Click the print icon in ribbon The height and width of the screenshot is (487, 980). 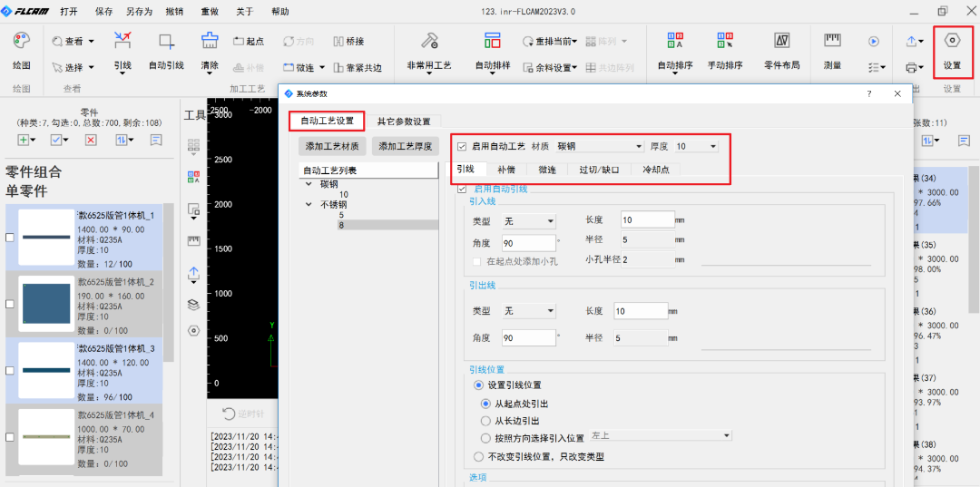pos(913,67)
